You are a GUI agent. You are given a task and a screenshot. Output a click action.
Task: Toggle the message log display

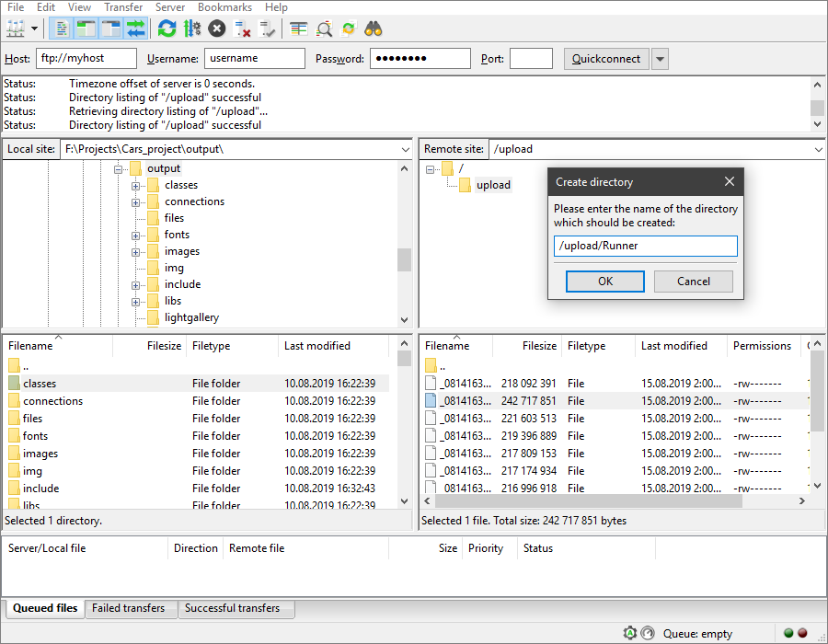click(61, 29)
